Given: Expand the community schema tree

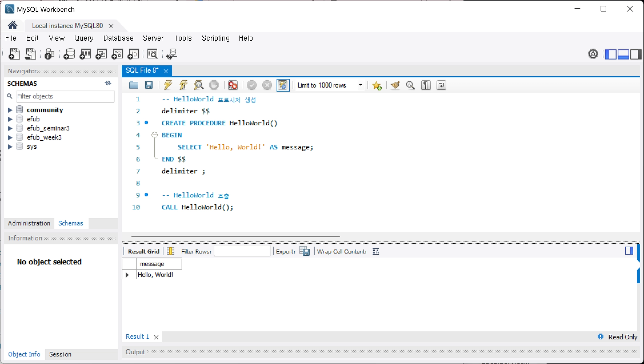Looking at the screenshot, I should (10, 110).
